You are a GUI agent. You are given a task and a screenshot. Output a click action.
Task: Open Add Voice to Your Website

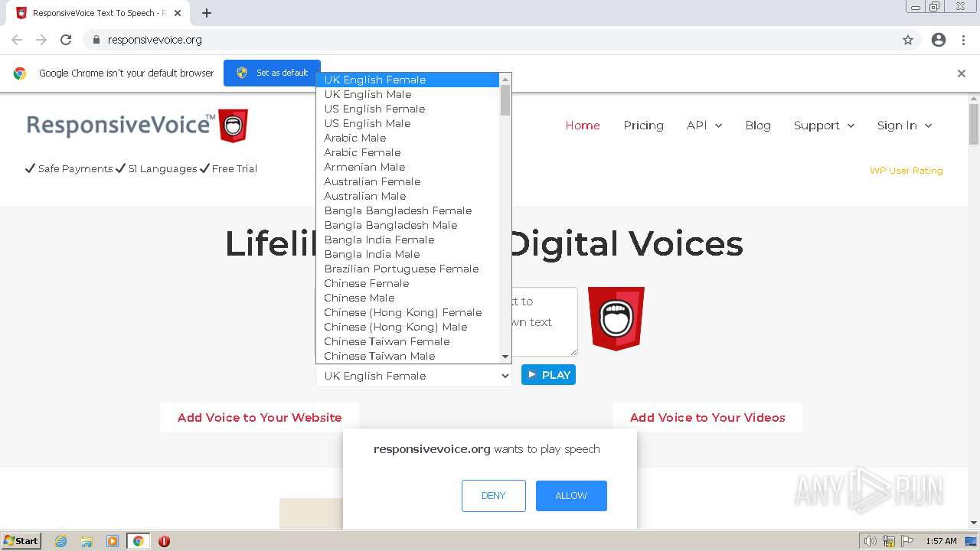[x=260, y=417]
